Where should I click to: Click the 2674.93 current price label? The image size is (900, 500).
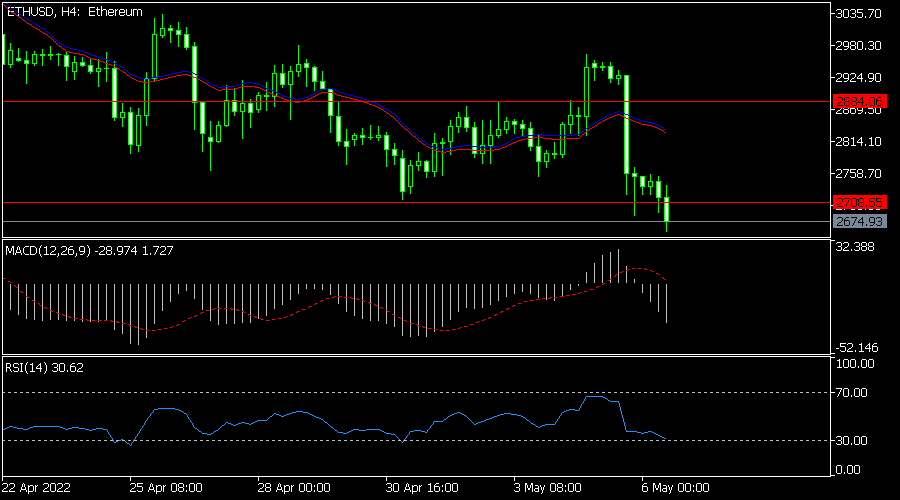[x=859, y=222]
